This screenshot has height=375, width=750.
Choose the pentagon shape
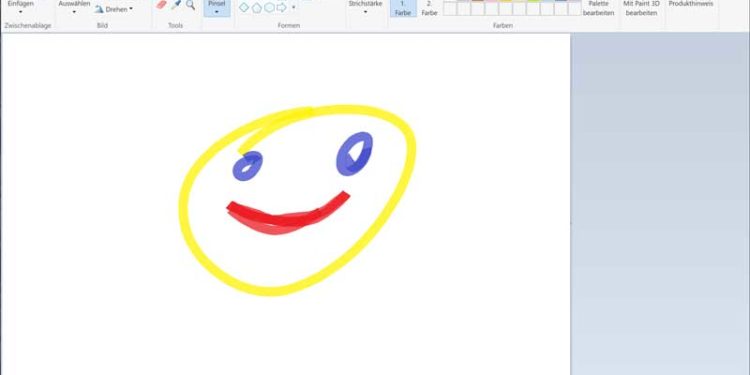click(x=256, y=7)
